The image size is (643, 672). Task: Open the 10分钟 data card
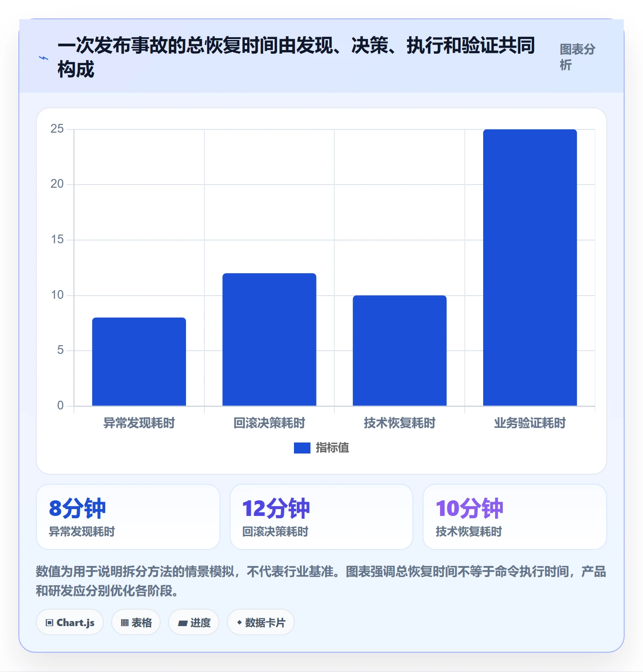pyautogui.click(x=515, y=517)
